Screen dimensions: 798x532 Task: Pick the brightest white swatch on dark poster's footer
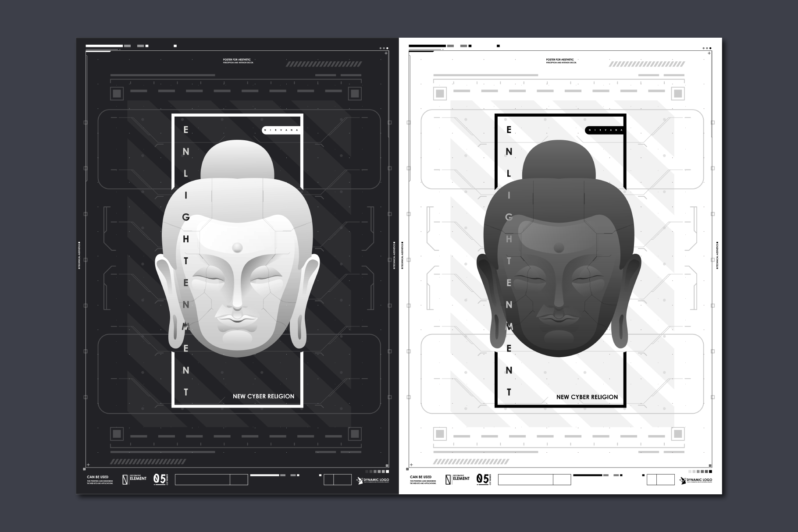coord(387,472)
